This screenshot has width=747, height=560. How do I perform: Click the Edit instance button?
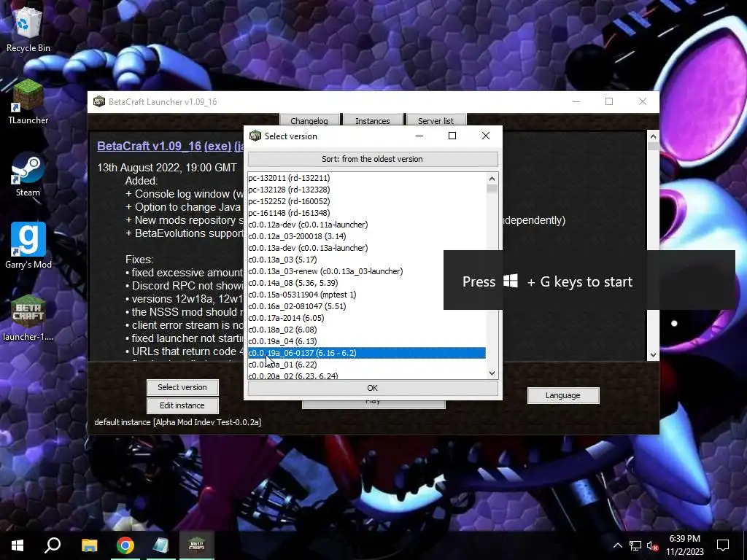coord(182,405)
